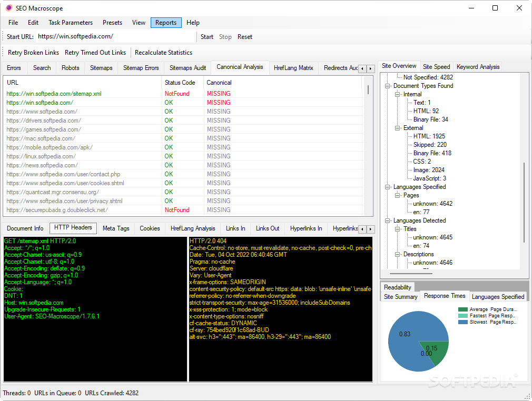The height and width of the screenshot is (401, 532).
Task: Open the Presets menu
Action: [112, 23]
